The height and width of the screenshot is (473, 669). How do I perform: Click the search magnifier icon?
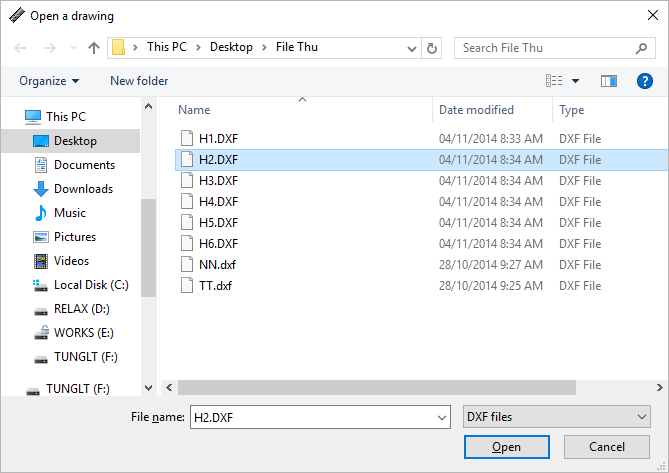click(642, 48)
